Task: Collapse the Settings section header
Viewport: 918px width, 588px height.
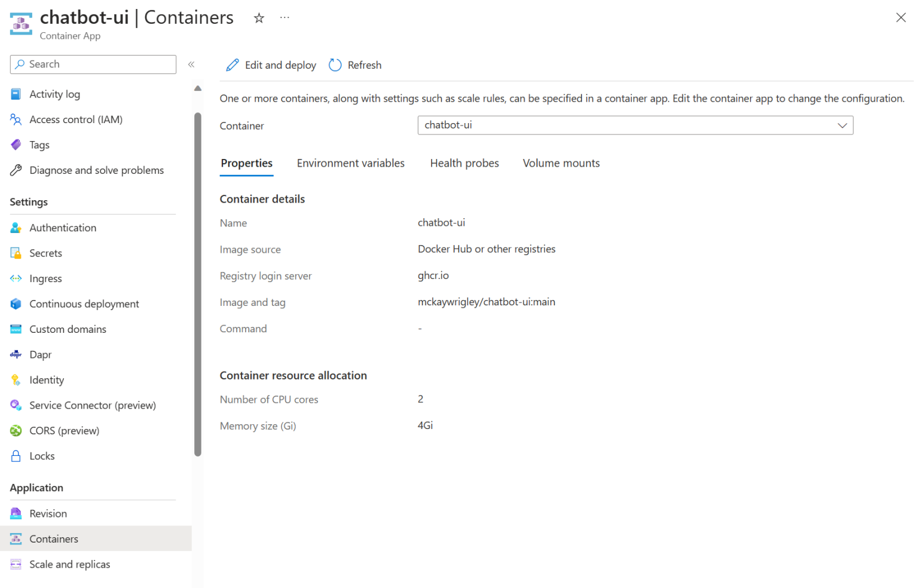Action: tap(28, 201)
